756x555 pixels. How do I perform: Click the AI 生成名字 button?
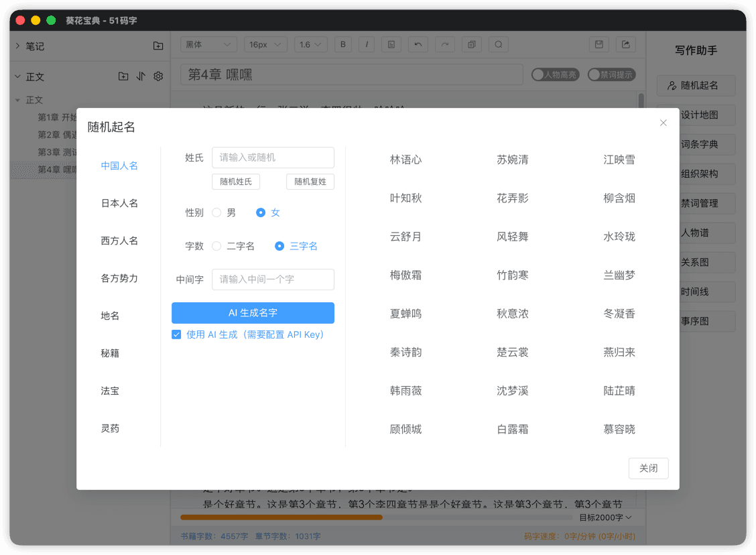coord(253,312)
